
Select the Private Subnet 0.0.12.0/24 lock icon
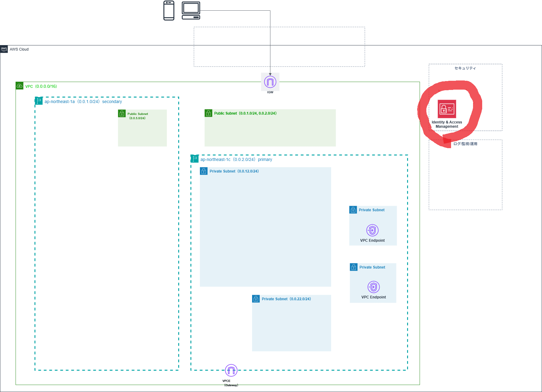click(x=204, y=171)
